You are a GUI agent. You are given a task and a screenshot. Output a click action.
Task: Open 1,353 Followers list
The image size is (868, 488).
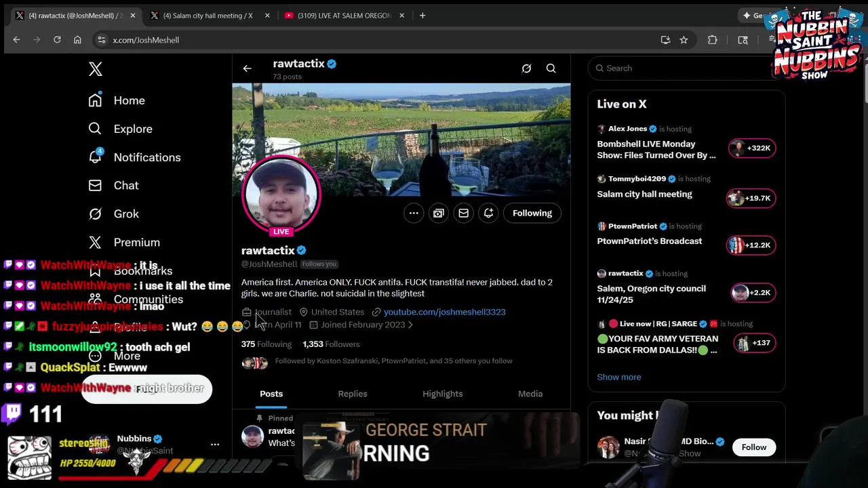tap(331, 344)
